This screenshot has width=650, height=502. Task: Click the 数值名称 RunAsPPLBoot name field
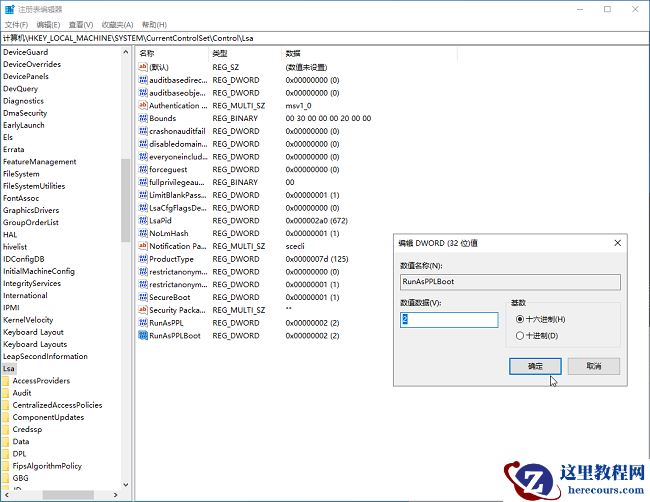[510, 282]
